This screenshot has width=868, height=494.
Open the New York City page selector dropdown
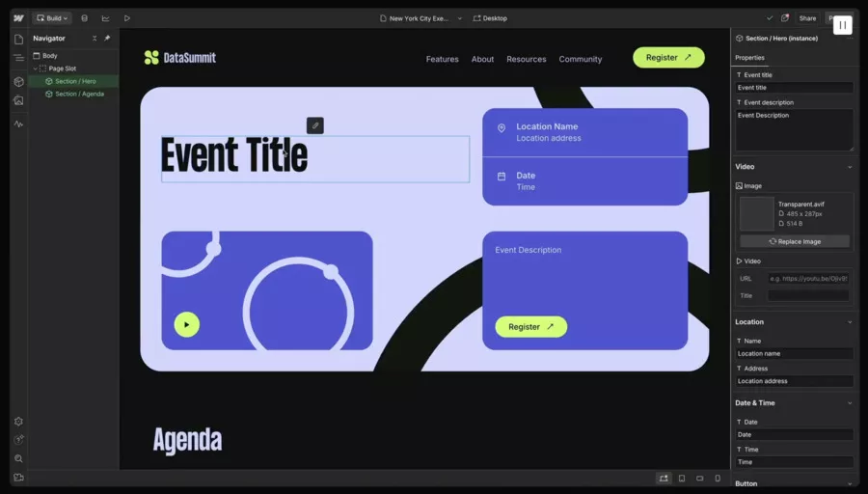[x=420, y=18]
